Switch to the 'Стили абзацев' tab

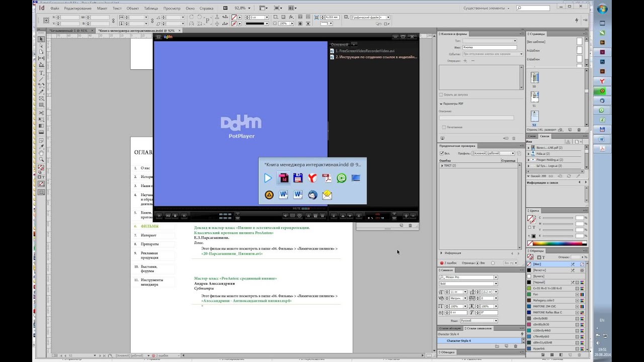450,328
